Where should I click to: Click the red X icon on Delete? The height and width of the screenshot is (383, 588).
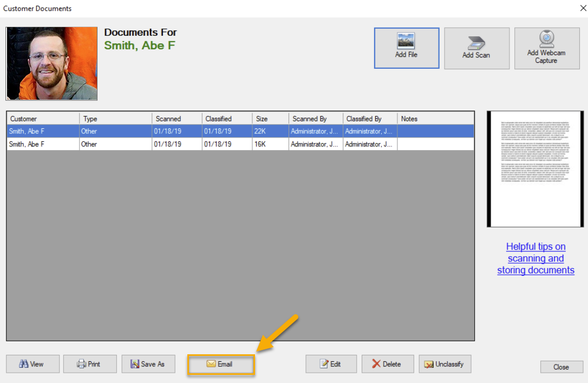(x=376, y=363)
